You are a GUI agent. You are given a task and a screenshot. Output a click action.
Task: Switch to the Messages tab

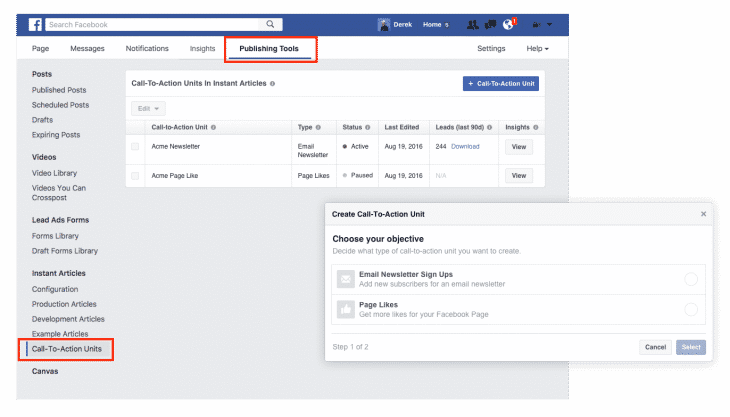click(87, 48)
